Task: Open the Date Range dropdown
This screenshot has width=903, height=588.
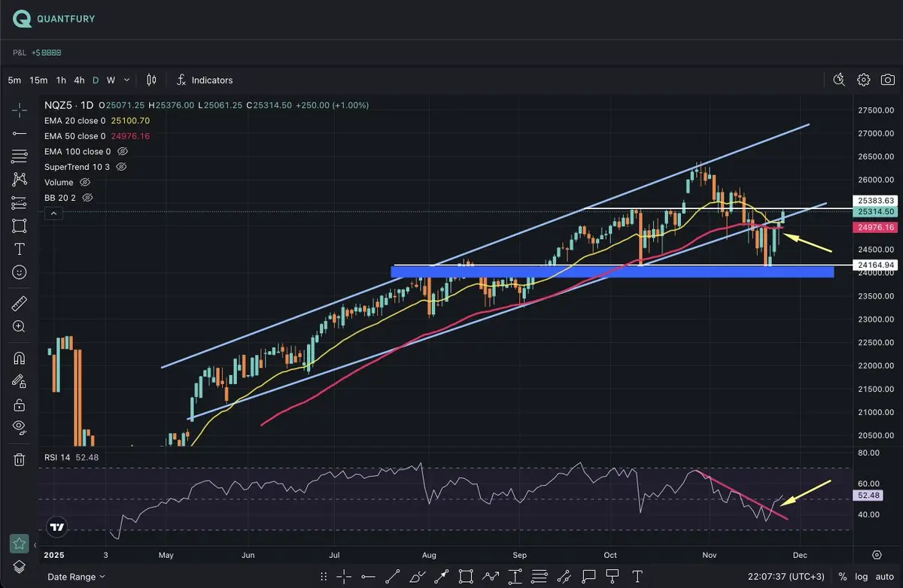Action: coord(76,577)
